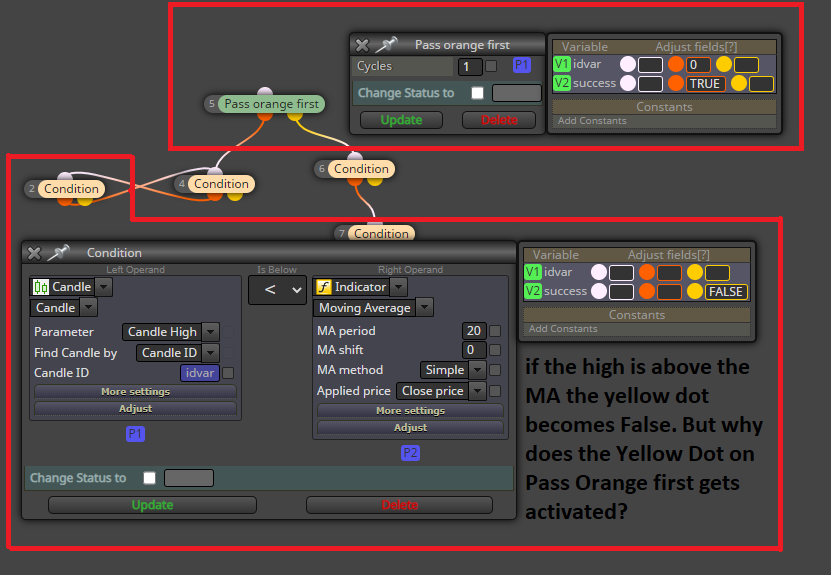831x575 pixels.
Task: Toggle checkbox beside MA period
Action: 495,331
